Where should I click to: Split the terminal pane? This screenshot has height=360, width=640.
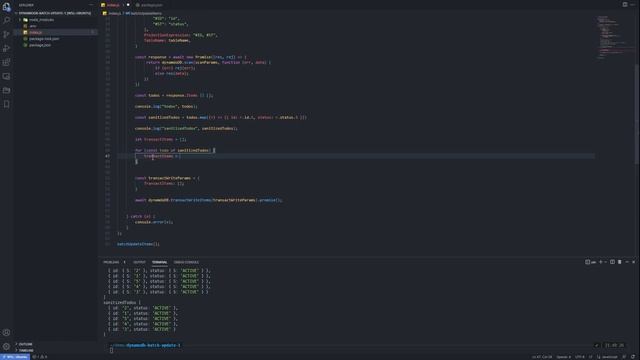(612, 262)
